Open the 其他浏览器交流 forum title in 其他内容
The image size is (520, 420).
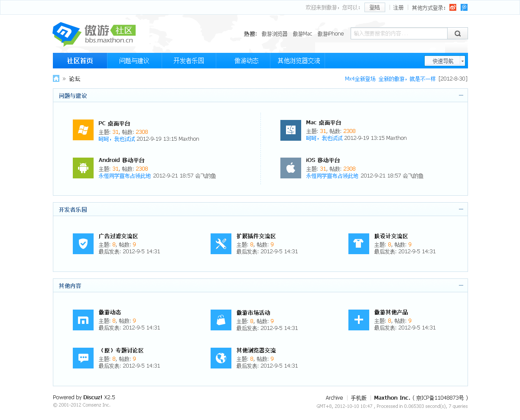[256, 350]
